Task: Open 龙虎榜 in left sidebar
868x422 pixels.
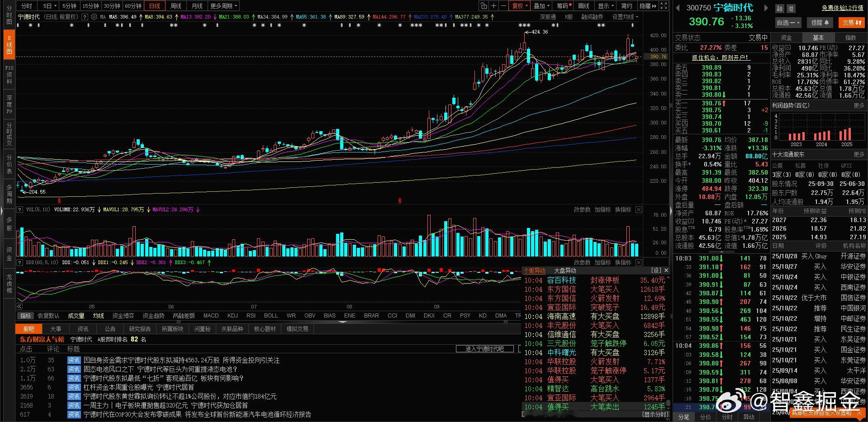Action: [x=9, y=284]
